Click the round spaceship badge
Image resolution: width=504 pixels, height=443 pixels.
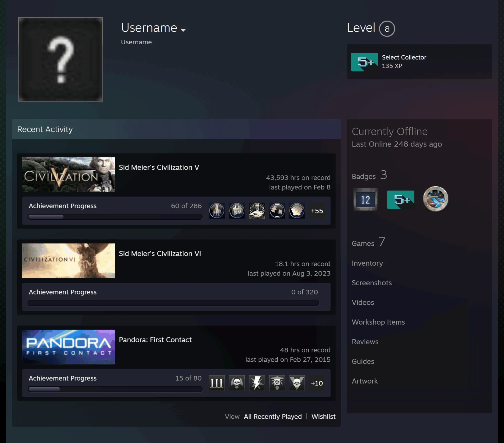435,199
